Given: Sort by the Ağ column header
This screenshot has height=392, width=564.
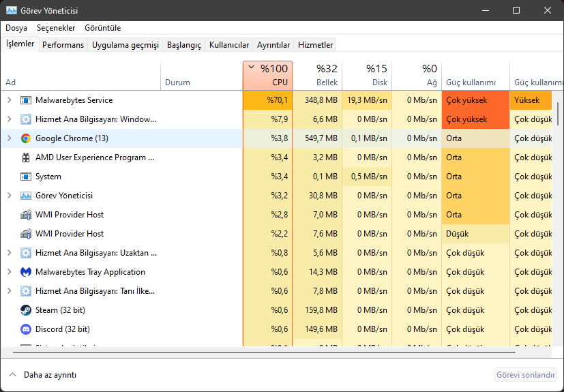Looking at the screenshot, I should [x=417, y=76].
